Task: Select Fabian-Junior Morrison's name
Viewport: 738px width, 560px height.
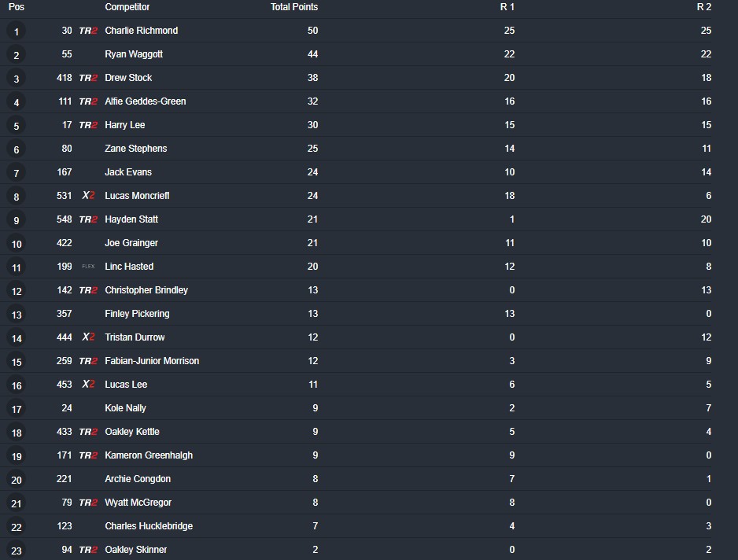Action: tap(152, 361)
